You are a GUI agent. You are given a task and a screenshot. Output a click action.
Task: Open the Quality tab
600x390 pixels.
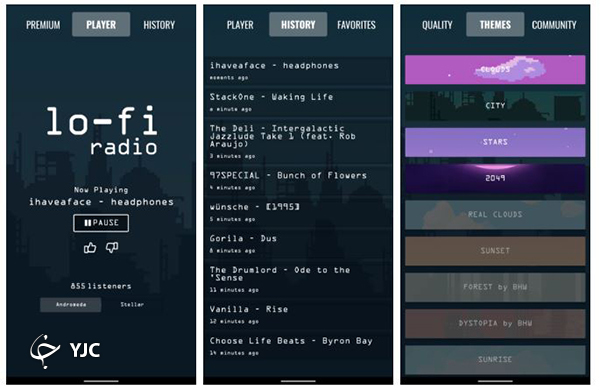437,25
